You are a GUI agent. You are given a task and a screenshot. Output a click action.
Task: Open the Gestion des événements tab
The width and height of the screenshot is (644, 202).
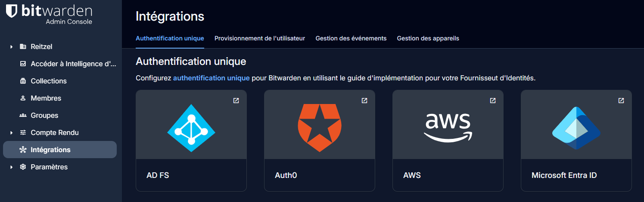(351, 38)
